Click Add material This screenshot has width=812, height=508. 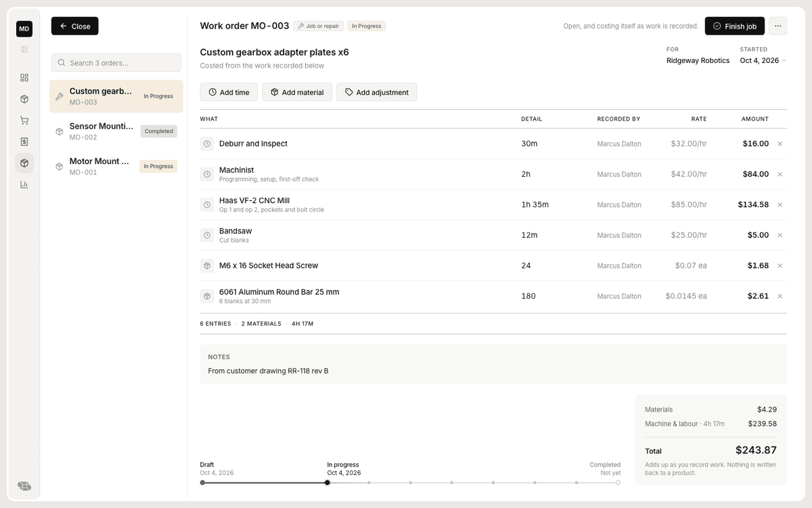pyautogui.click(x=297, y=92)
